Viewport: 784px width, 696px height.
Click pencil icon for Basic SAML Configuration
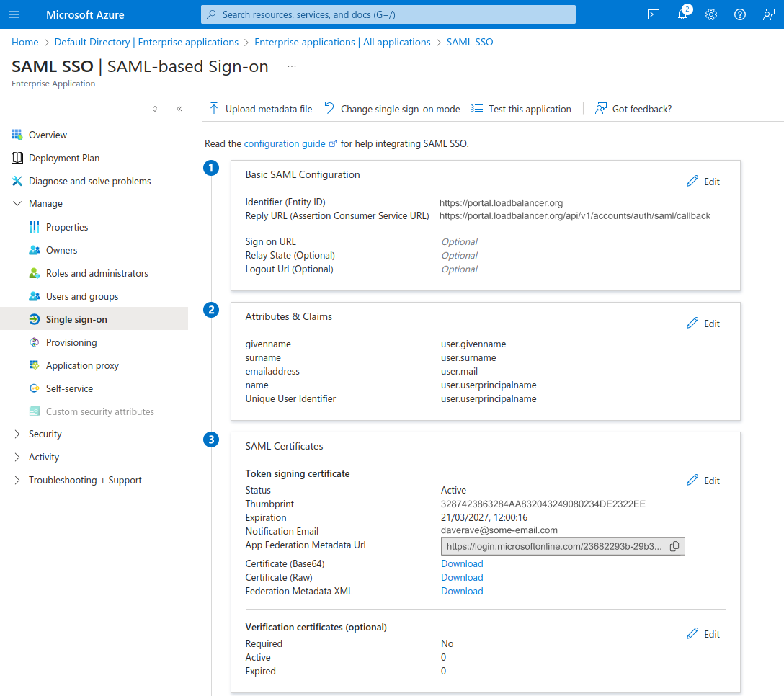pos(692,181)
